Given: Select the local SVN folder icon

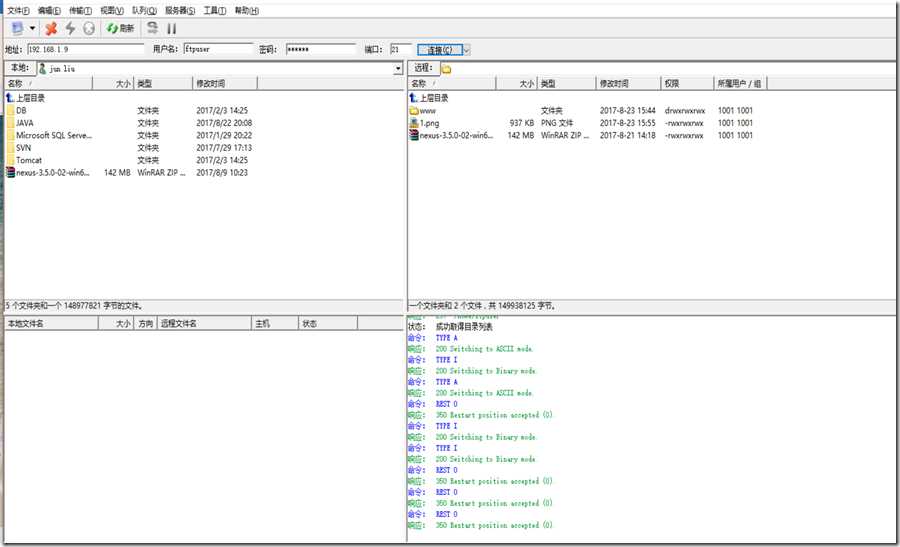Looking at the screenshot, I should click(10, 148).
